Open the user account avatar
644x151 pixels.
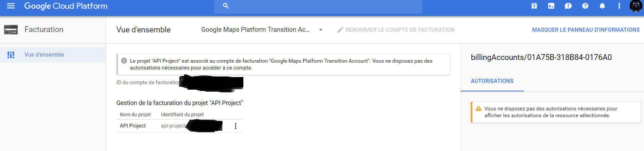click(x=636, y=6)
